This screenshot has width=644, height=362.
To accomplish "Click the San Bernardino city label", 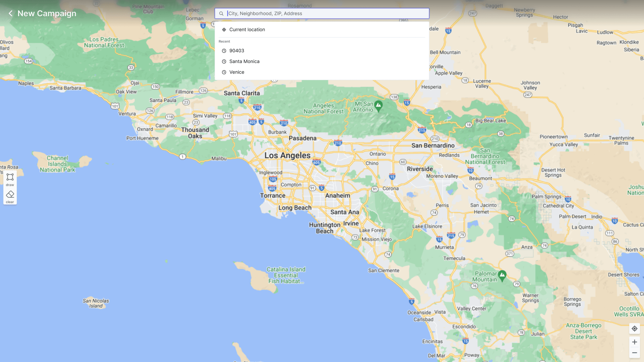I will [x=433, y=145].
